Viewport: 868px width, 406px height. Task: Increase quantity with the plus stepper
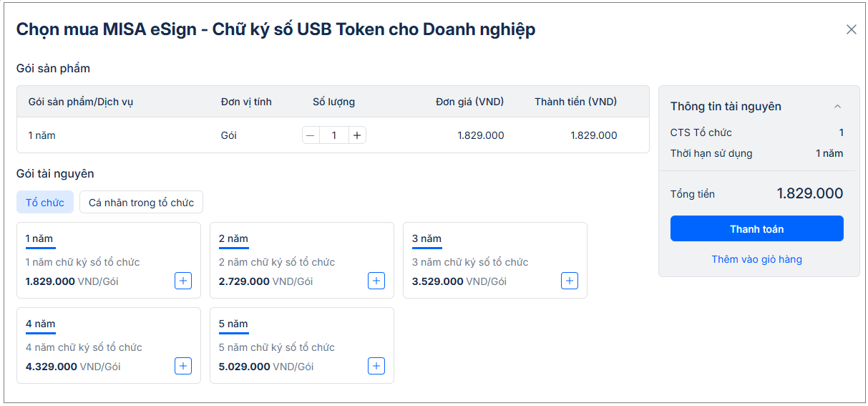click(x=357, y=135)
